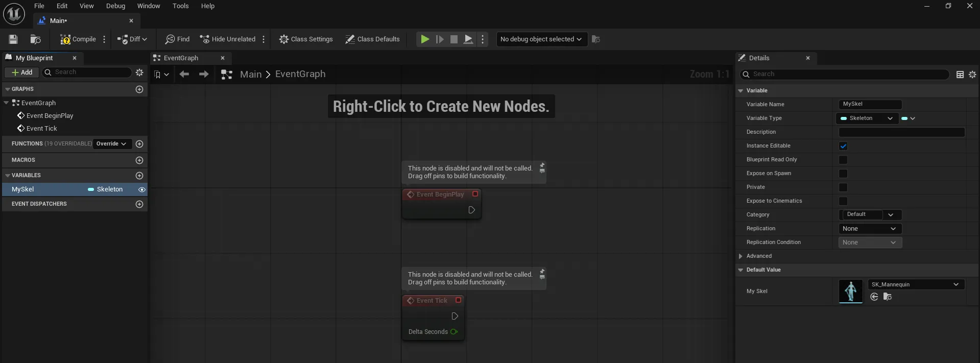Open the Variable Type Skeleton dropdown
This screenshot has height=363, width=980.
tap(867, 118)
